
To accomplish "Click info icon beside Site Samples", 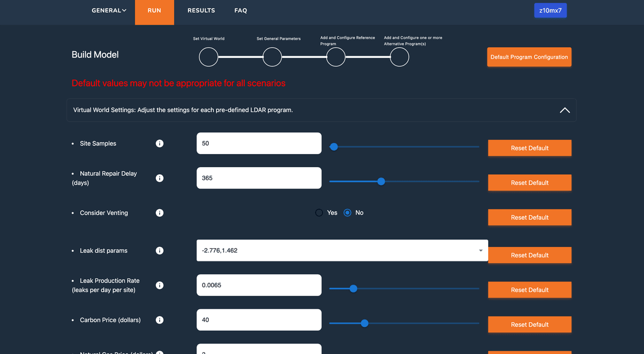I will tap(160, 144).
